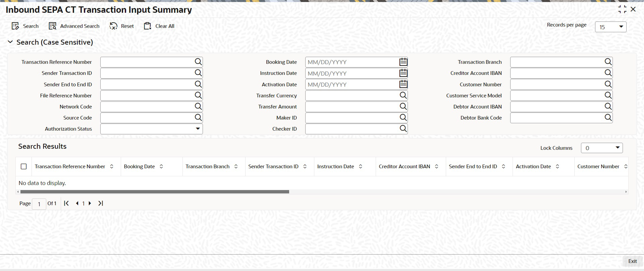Image resolution: width=644 pixels, height=271 pixels.
Task: Go to previous results page
Action: tap(77, 203)
